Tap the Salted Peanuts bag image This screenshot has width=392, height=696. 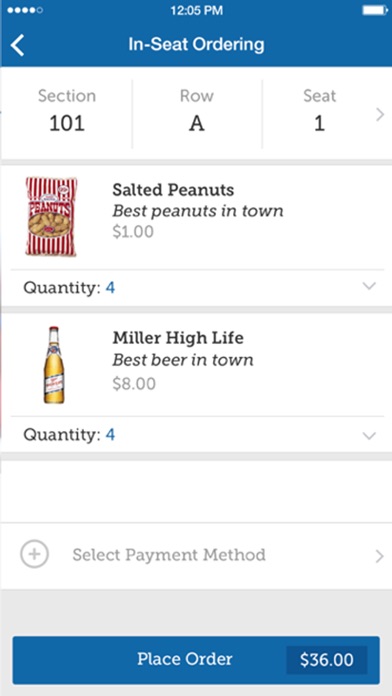[51, 217]
